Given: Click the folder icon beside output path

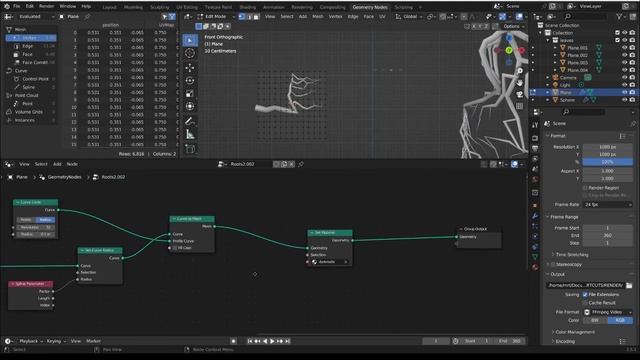Looking at the screenshot, I should (x=629, y=285).
